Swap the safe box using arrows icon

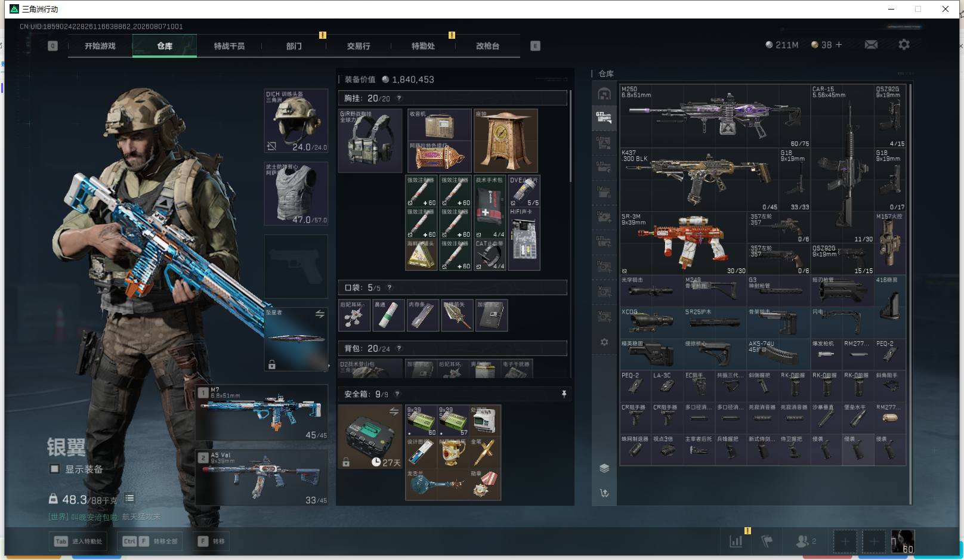pyautogui.click(x=394, y=412)
